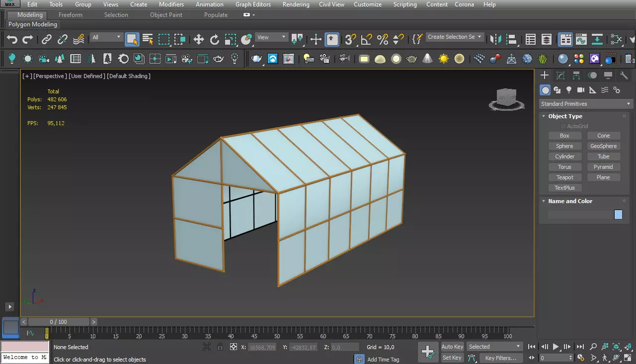Image resolution: width=636 pixels, height=364 pixels.
Task: Toggle the Auto Key button
Action: click(x=452, y=347)
